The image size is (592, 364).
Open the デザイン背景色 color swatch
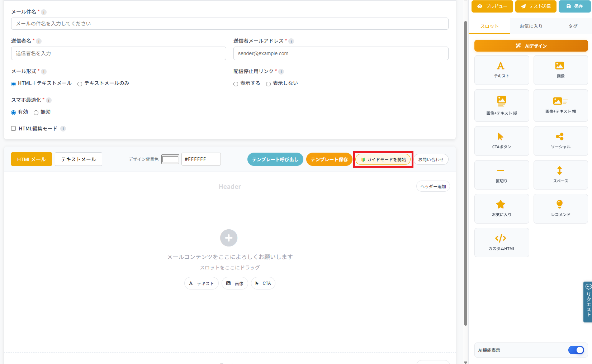click(x=170, y=159)
